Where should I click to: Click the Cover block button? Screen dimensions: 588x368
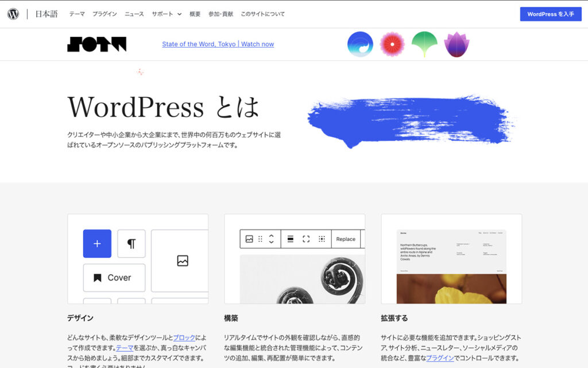[x=114, y=278]
